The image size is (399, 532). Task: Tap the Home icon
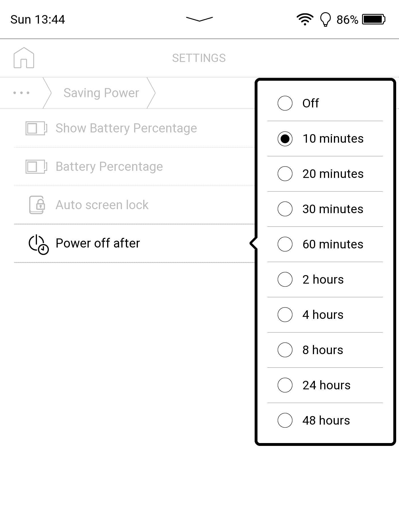pos(24,58)
